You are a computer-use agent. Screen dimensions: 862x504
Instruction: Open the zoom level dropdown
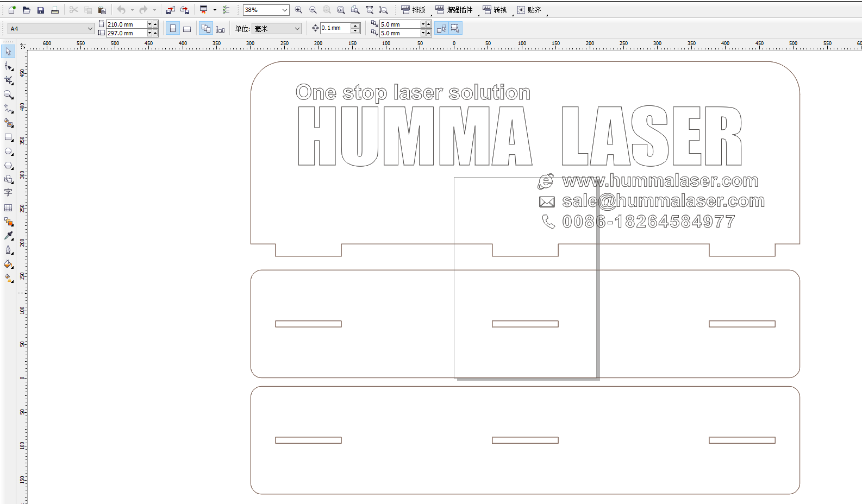click(x=285, y=10)
